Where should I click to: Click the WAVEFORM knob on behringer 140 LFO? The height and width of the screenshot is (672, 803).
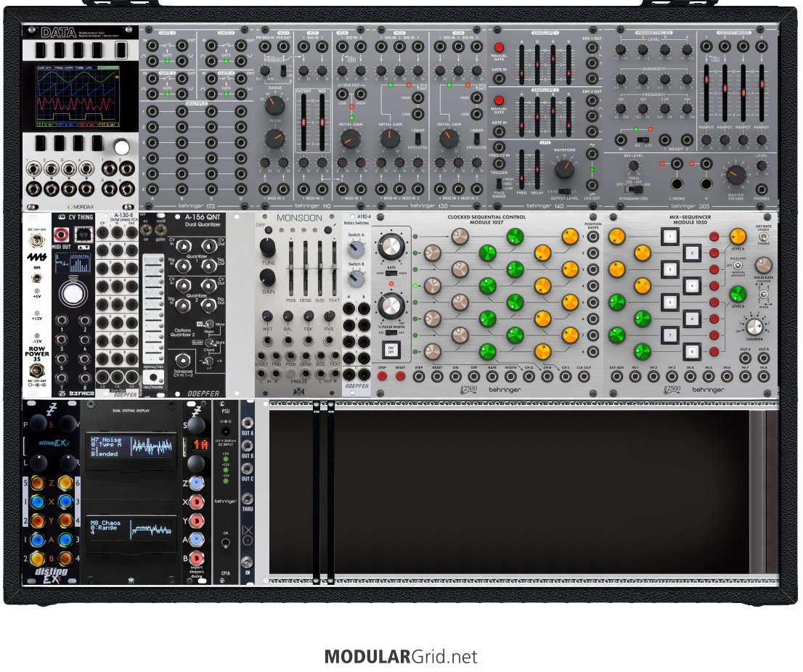(x=564, y=168)
